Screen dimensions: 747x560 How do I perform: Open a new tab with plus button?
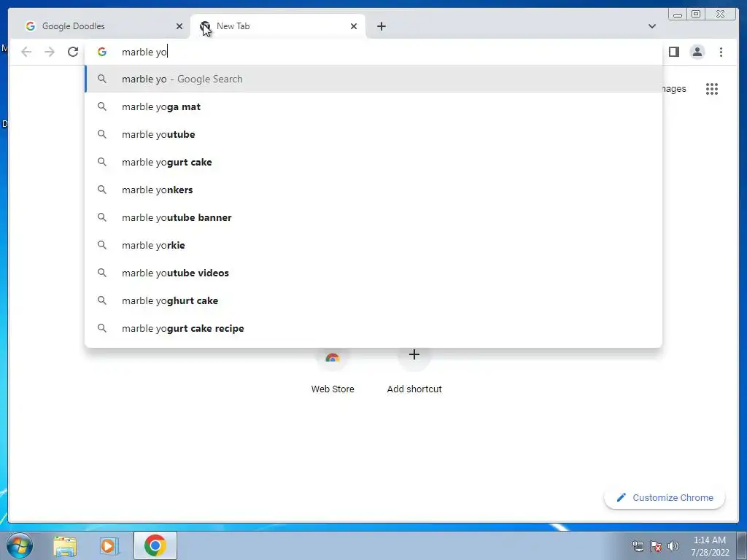(x=381, y=26)
